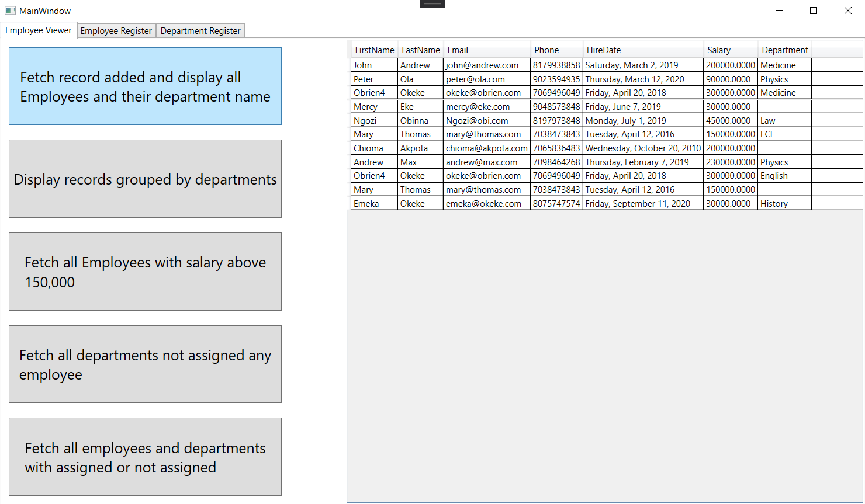Click Display records grouped by departments button
This screenshot has width=865, height=504.
145,179
